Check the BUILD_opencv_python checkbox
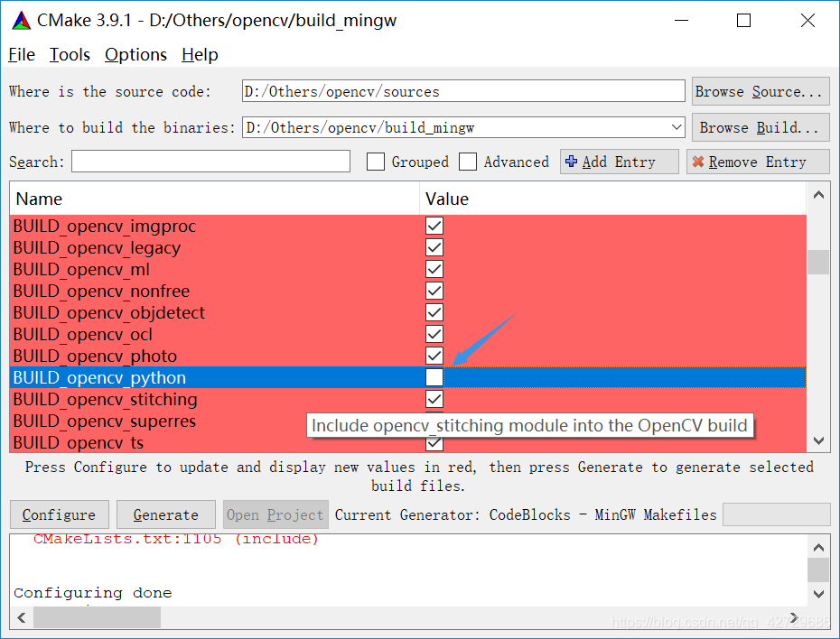 click(x=434, y=377)
